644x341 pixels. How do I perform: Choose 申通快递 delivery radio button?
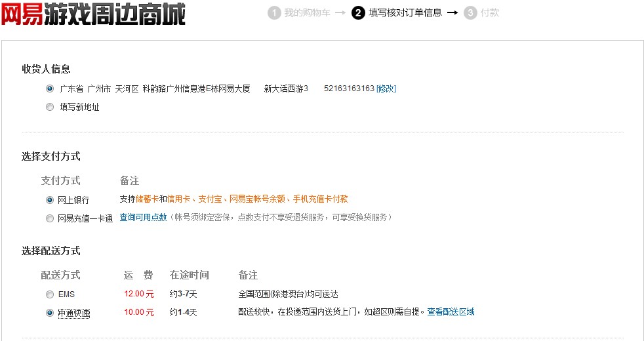(x=50, y=313)
